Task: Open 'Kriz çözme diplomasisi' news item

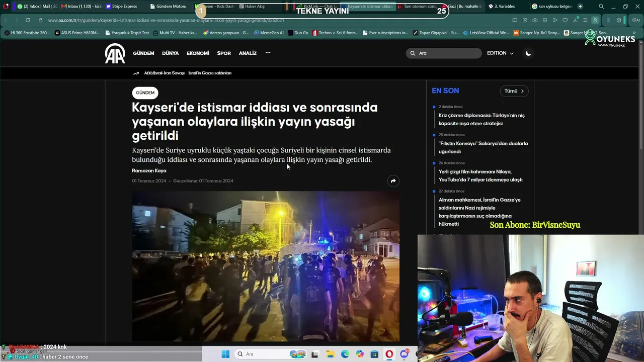Action: point(481,119)
